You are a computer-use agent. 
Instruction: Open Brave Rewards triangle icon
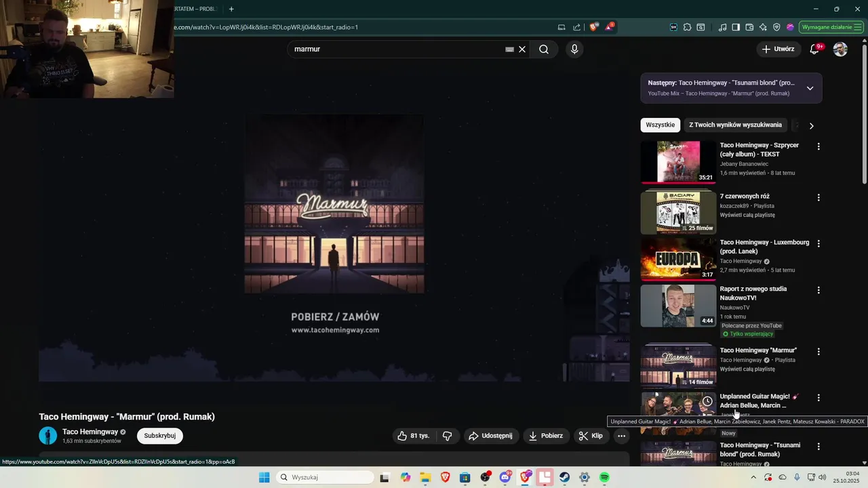point(610,27)
